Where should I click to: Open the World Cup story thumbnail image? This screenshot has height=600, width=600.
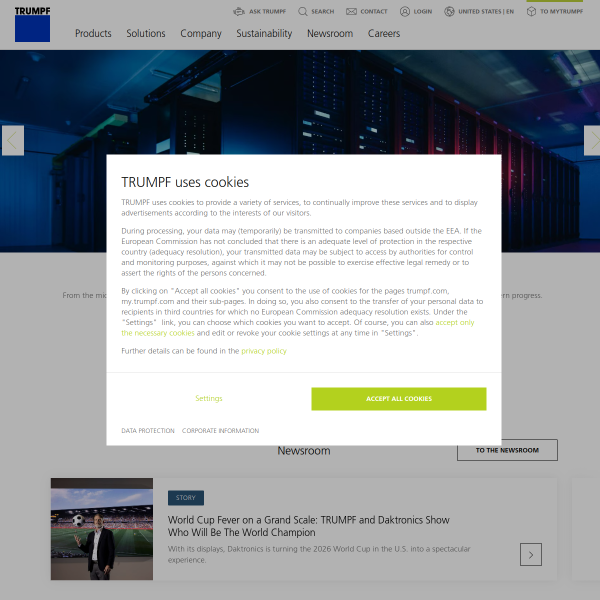click(102, 529)
